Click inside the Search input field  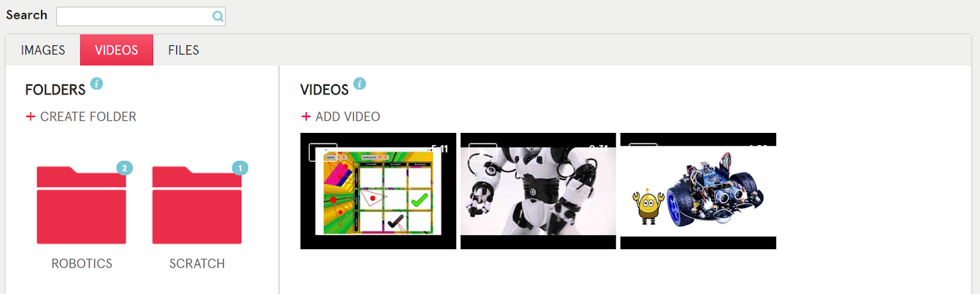(x=141, y=17)
